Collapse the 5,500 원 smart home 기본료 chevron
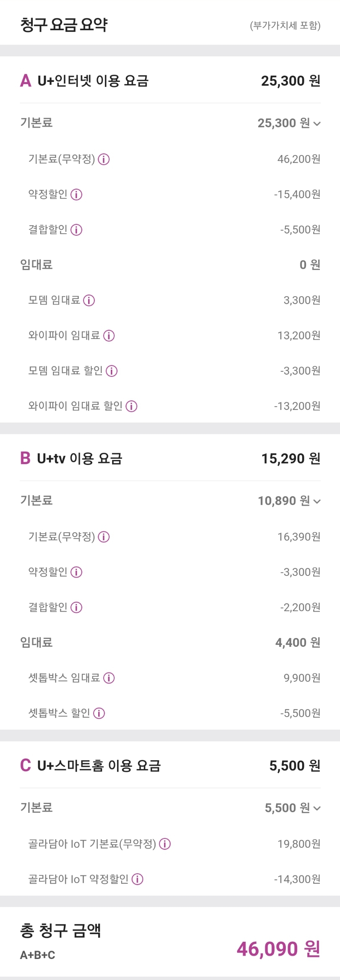 [317, 808]
